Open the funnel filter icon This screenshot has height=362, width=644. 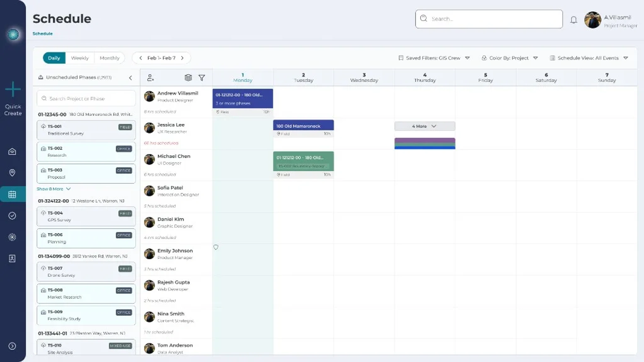[x=202, y=78]
